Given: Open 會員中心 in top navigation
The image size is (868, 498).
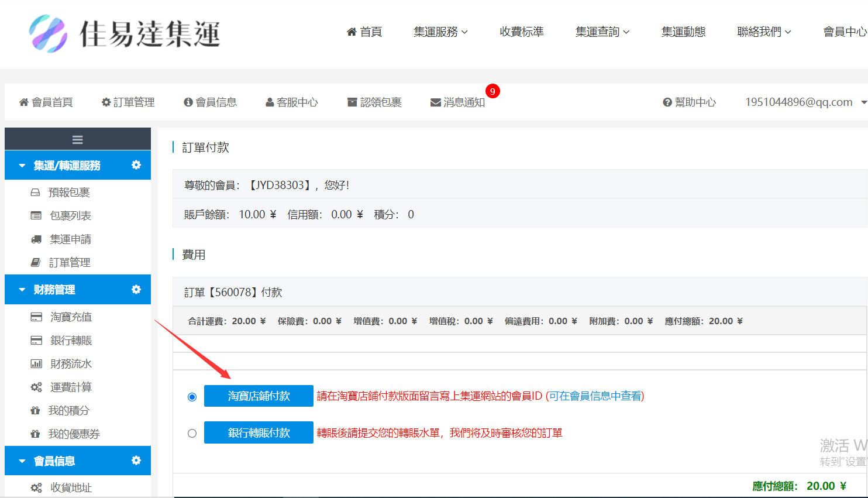Looking at the screenshot, I should coord(845,32).
